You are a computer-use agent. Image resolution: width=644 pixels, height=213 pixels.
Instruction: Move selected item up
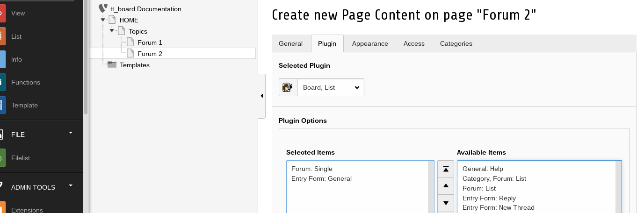point(446,186)
